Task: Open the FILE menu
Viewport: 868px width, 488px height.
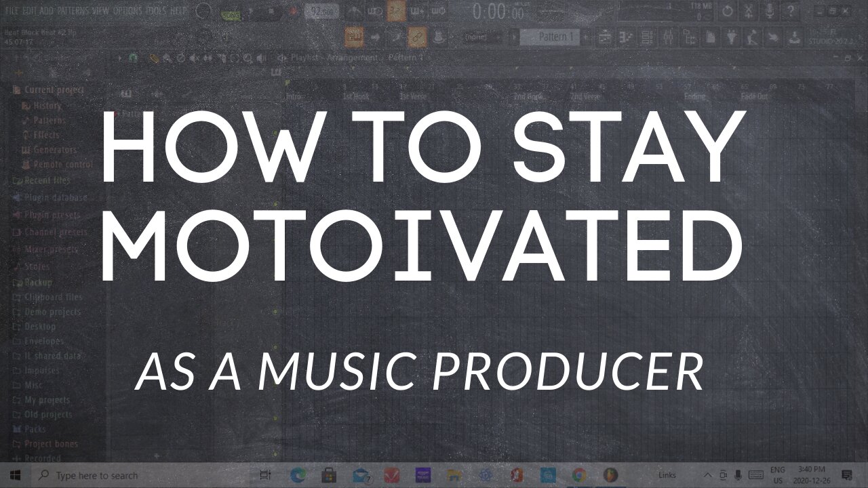Action: click(12, 12)
